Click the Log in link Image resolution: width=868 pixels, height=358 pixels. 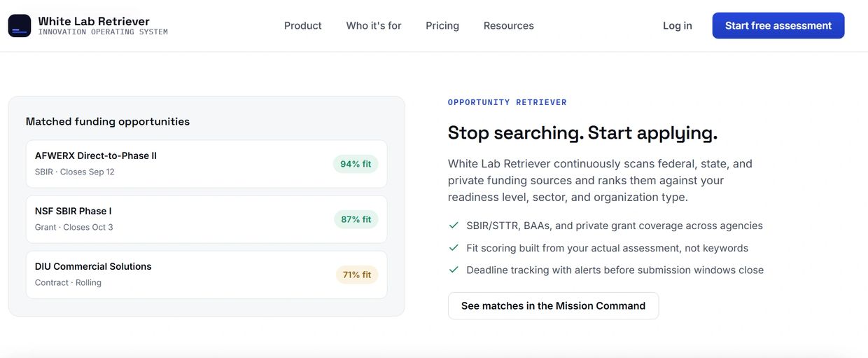click(x=678, y=25)
